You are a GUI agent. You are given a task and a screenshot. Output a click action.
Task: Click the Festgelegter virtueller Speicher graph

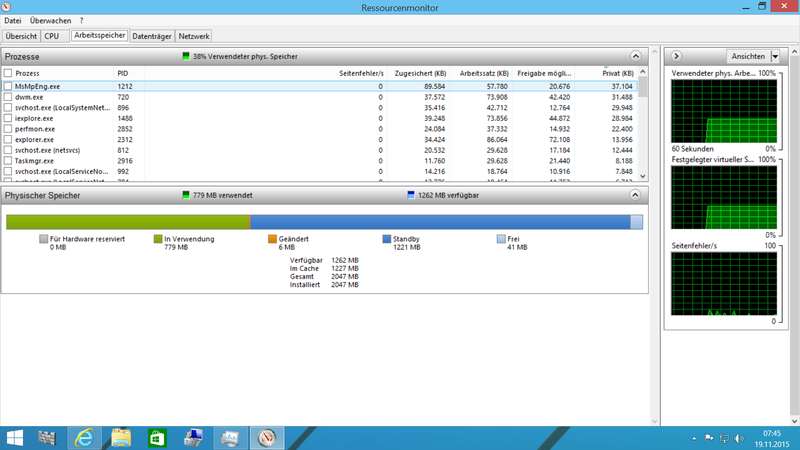[x=724, y=197]
